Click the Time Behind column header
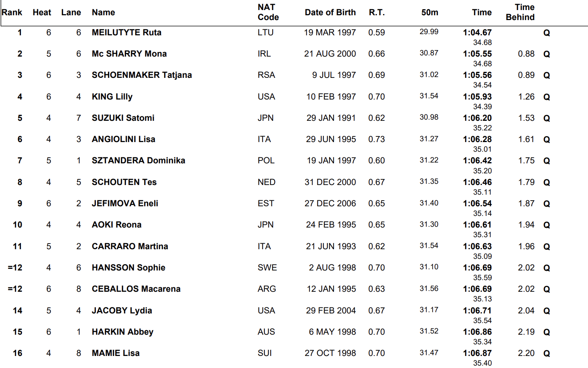This screenshot has height=368, width=588. [x=520, y=12]
